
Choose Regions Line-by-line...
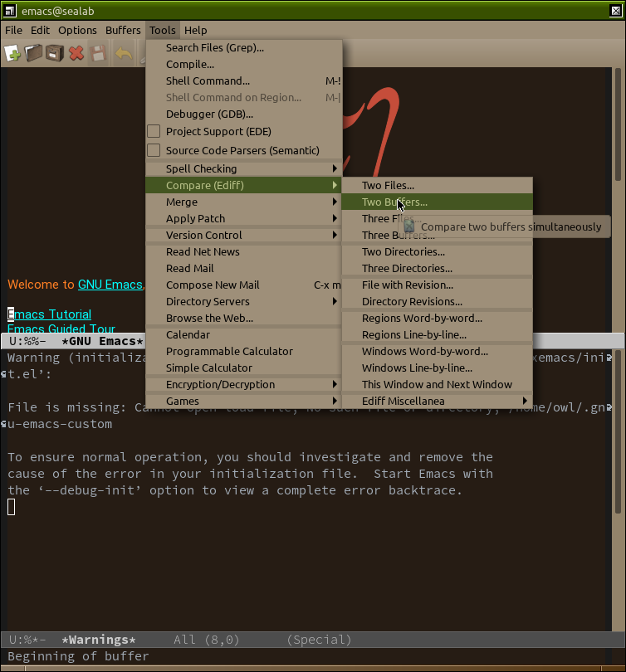pos(437,334)
